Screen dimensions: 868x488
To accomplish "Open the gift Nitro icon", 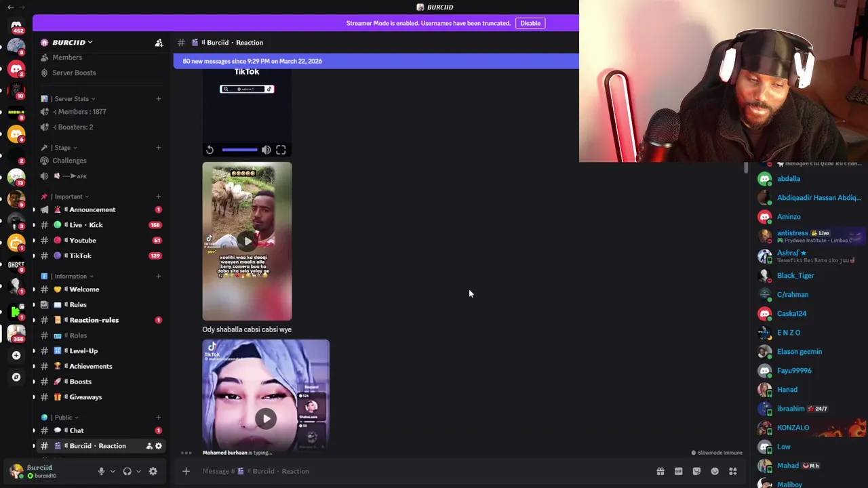I will (x=660, y=471).
